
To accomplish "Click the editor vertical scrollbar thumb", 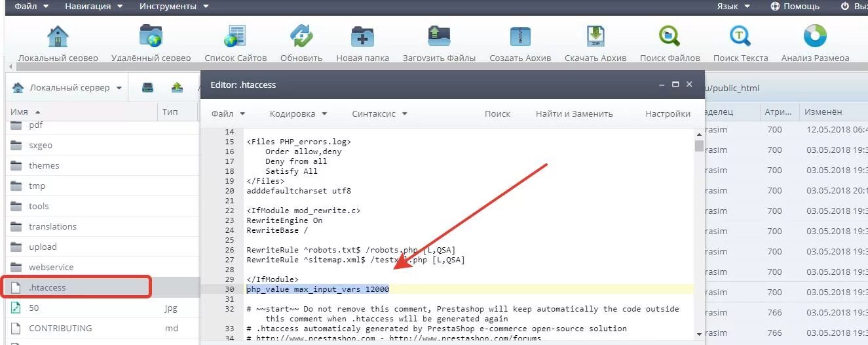I will click(699, 146).
